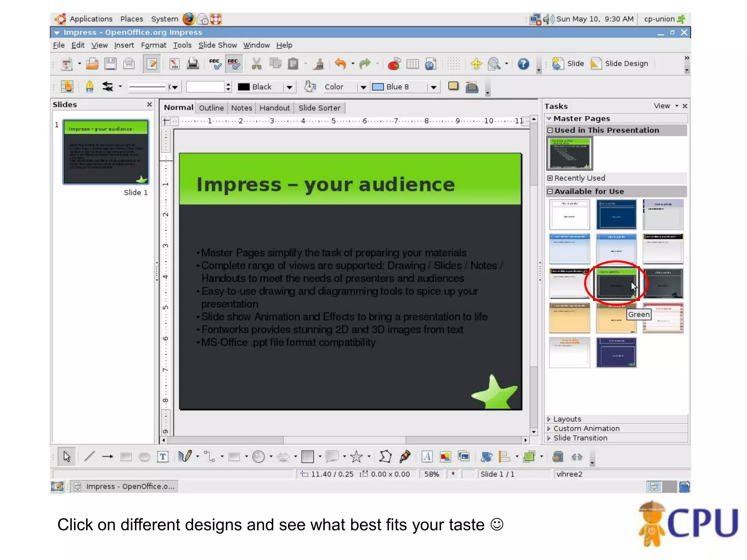Switch to the Notes tab

[x=241, y=108]
